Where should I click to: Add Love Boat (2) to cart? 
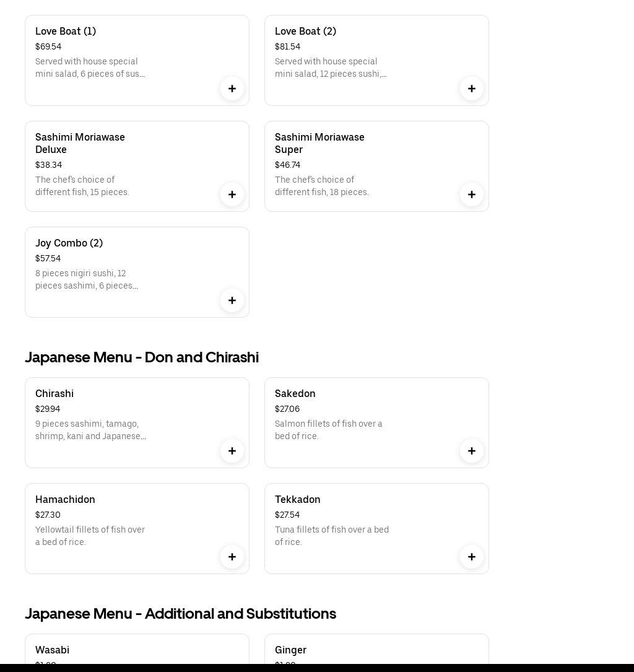point(472,89)
